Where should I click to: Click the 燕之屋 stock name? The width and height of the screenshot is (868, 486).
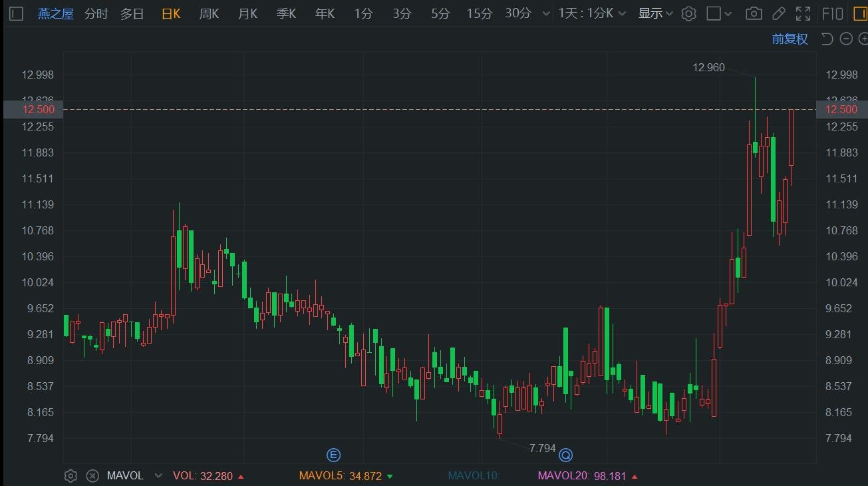click(x=56, y=13)
